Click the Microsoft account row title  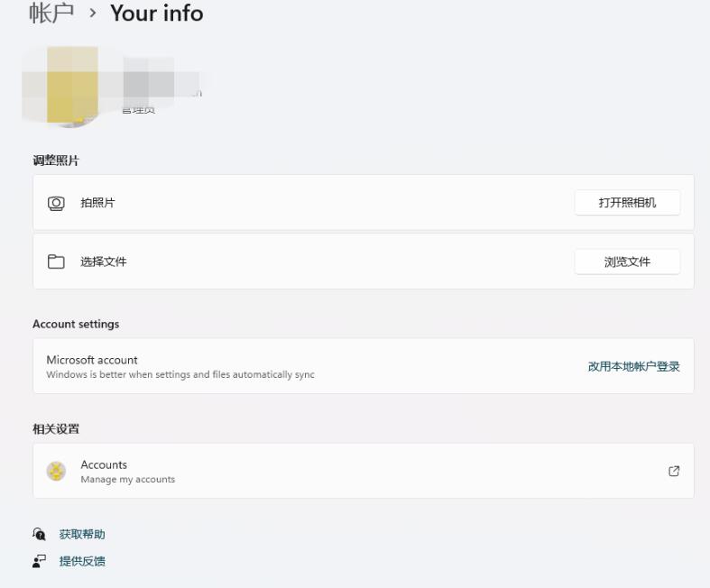click(x=92, y=360)
